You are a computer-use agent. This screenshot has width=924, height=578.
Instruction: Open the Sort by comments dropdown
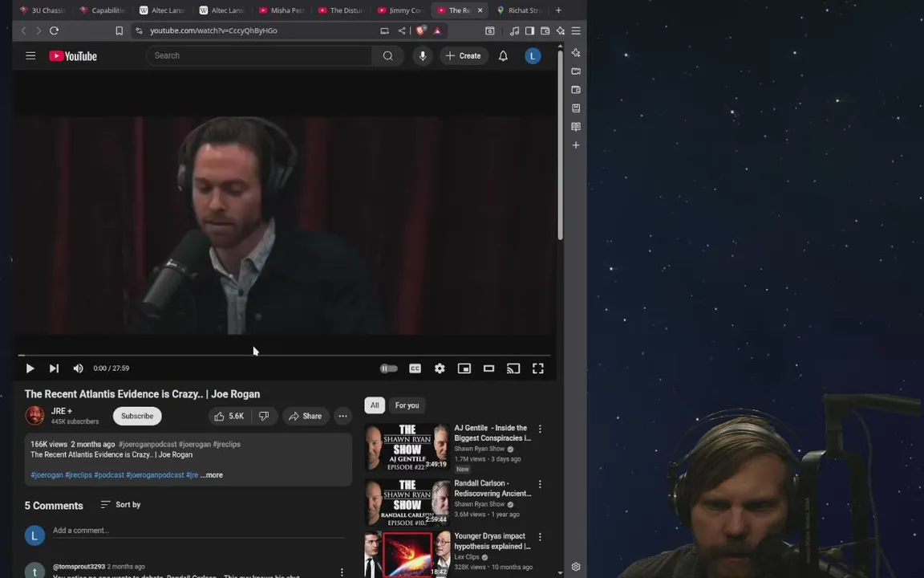tap(120, 505)
